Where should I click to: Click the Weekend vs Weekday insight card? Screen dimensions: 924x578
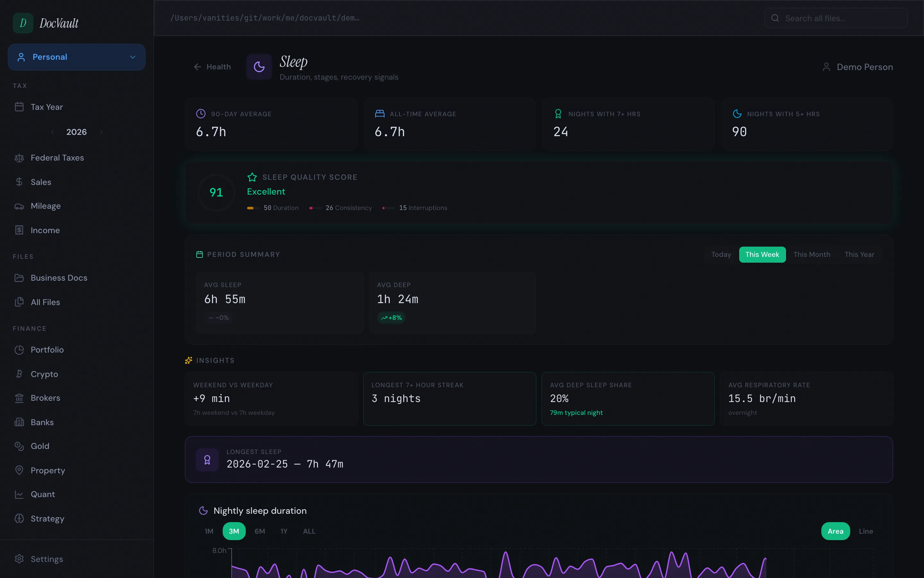[271, 399]
